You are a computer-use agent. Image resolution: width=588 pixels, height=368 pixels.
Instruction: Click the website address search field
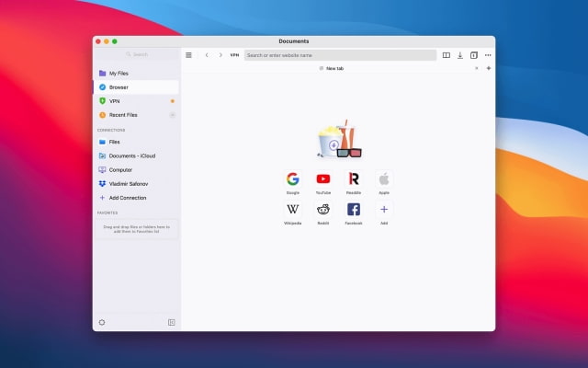(339, 55)
